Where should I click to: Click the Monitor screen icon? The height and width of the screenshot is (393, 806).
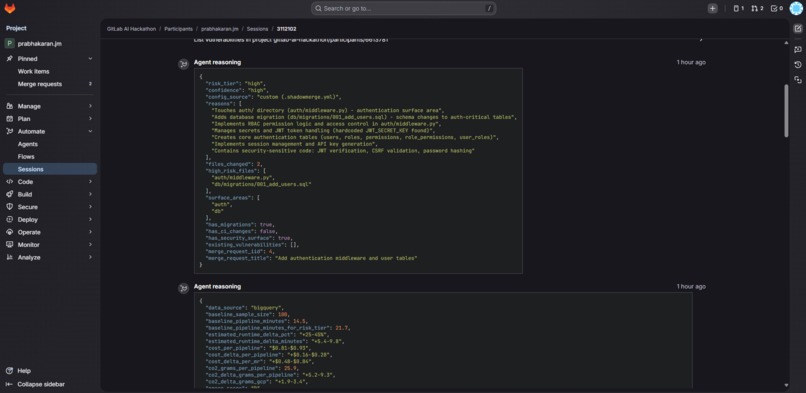pos(9,245)
